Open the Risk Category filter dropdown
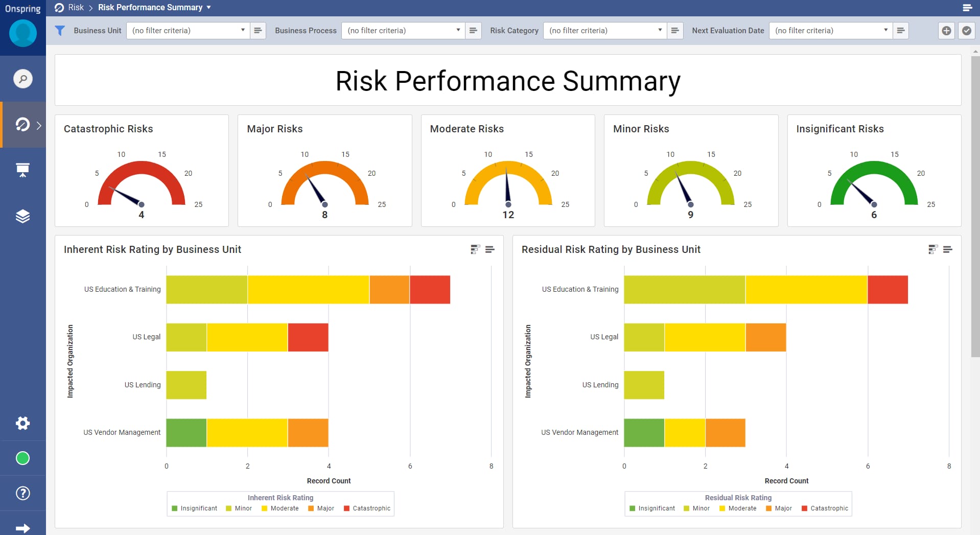Image resolution: width=980 pixels, height=535 pixels. point(605,31)
